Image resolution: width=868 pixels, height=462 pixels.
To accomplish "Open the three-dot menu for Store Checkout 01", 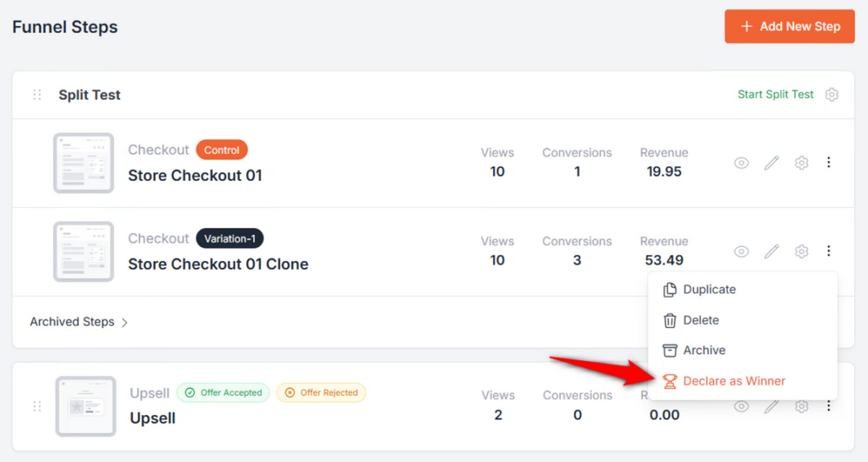I will point(828,163).
